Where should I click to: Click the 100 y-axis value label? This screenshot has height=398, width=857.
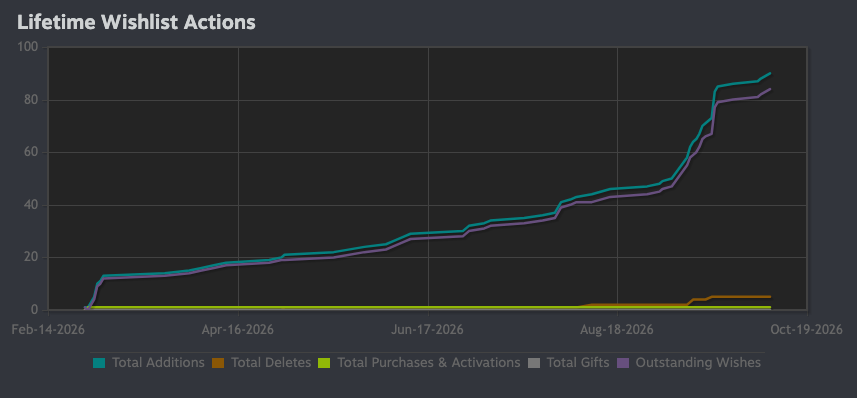pos(28,48)
